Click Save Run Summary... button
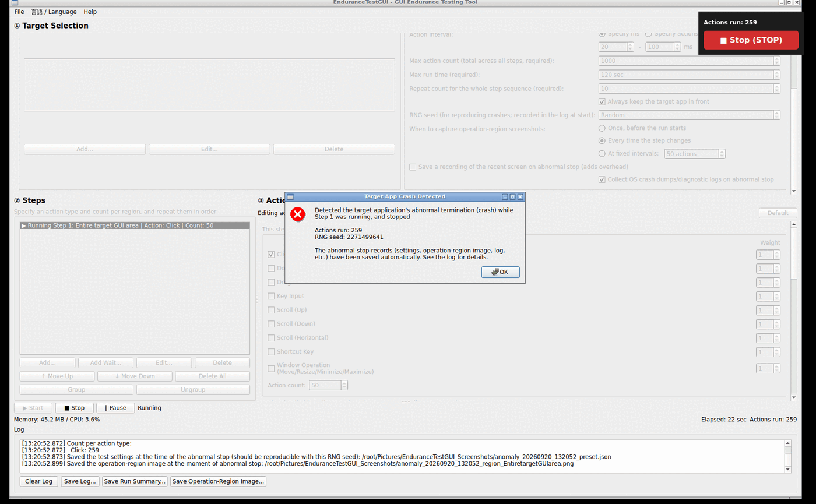This screenshot has height=504, width=816. (x=135, y=481)
